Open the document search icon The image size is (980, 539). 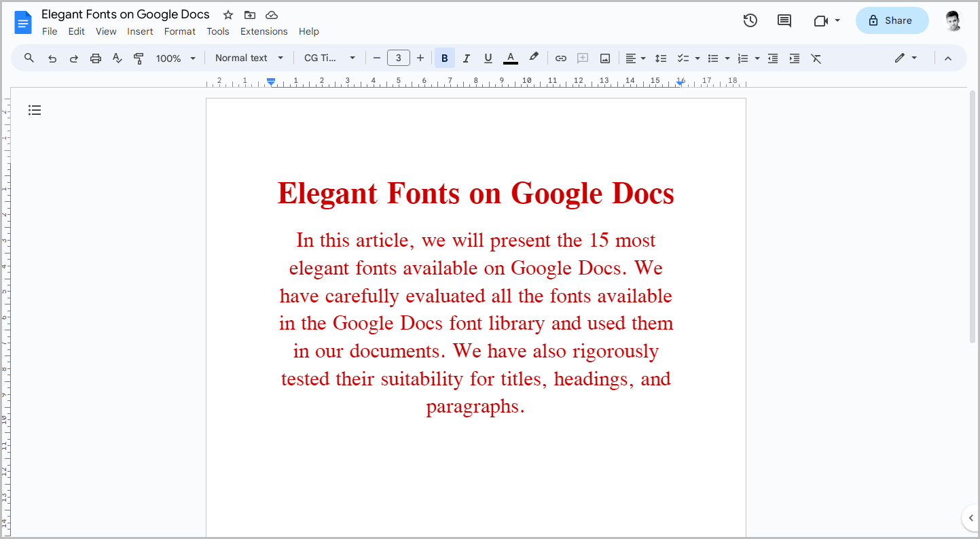(29, 58)
